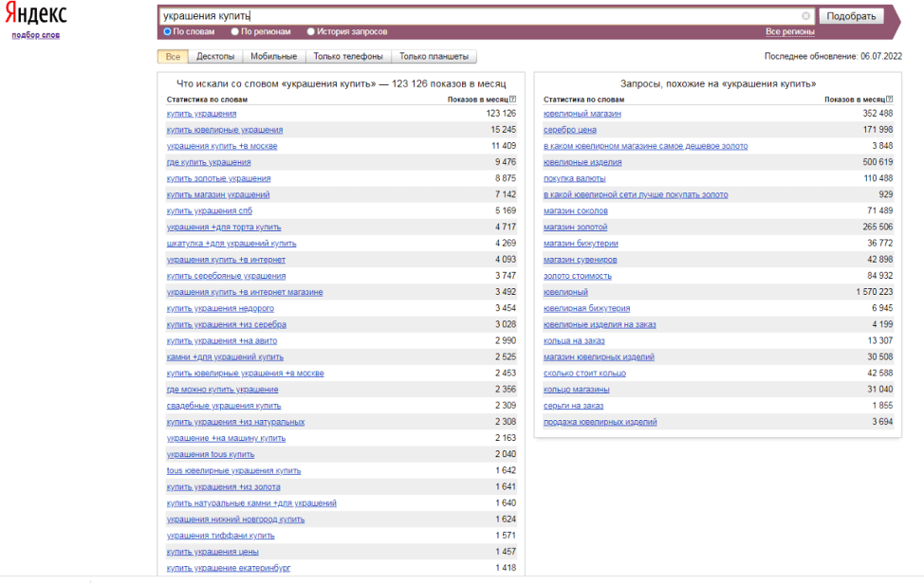Switch to the 'Только планшеты' tab

tap(434, 57)
